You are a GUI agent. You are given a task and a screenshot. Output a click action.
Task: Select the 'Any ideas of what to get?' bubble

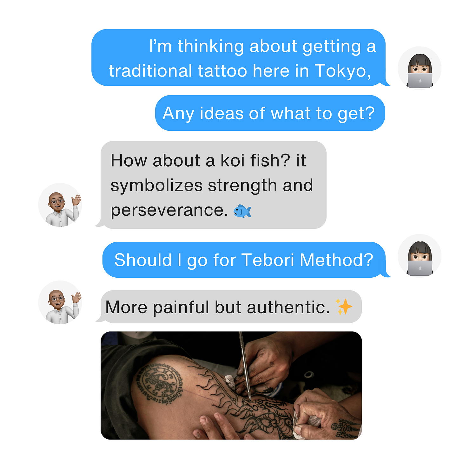[270, 113]
